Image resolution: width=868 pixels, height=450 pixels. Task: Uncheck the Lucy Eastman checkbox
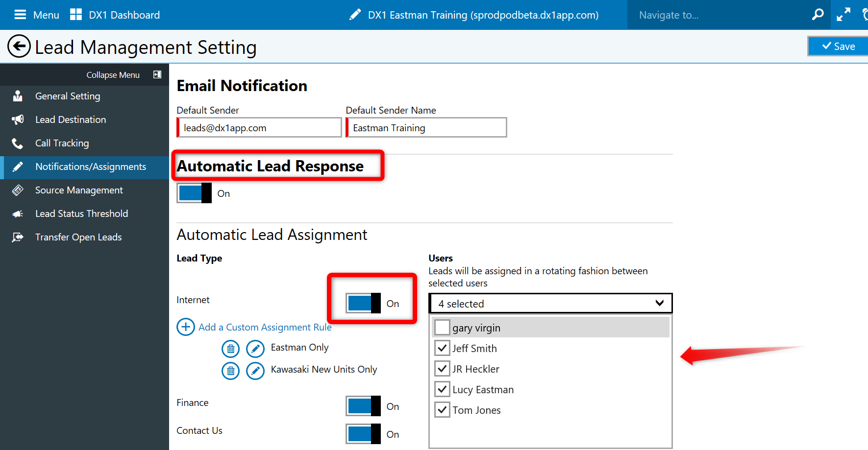(x=442, y=389)
